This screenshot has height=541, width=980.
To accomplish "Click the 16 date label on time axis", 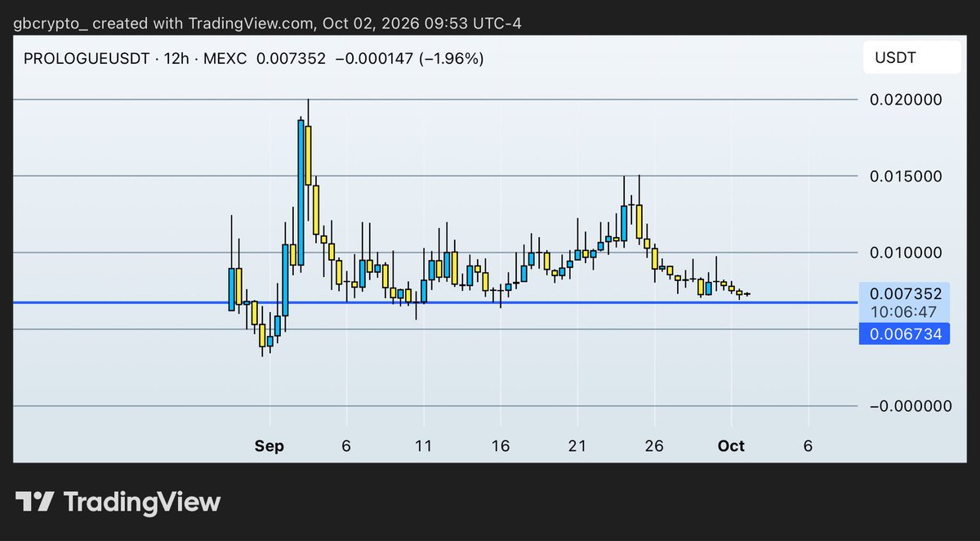I will (501, 446).
